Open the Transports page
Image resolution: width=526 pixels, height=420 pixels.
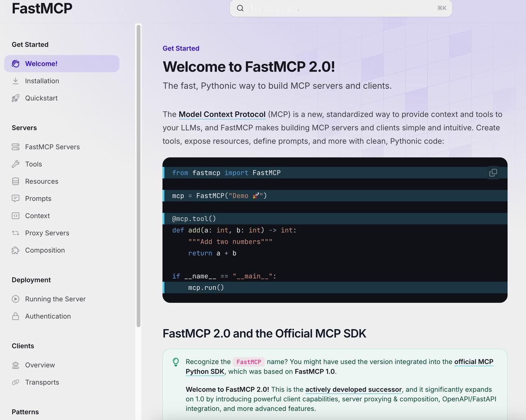click(x=62, y=382)
